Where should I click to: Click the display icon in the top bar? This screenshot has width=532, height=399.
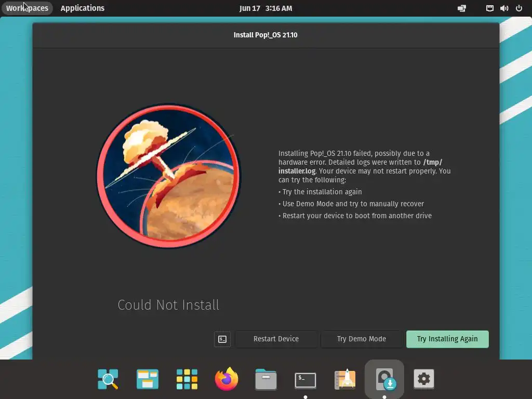(x=462, y=8)
